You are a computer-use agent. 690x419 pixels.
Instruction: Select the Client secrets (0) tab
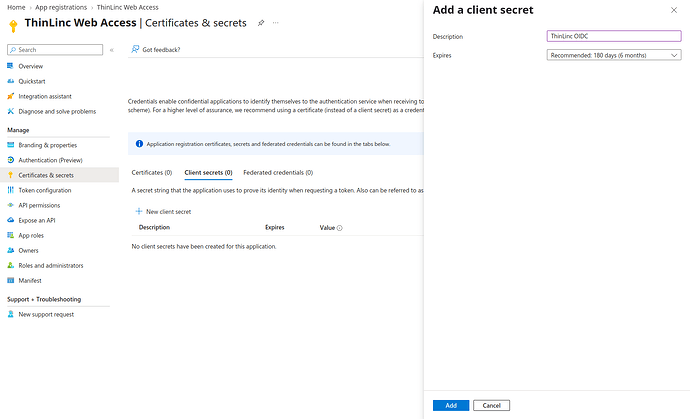click(208, 173)
